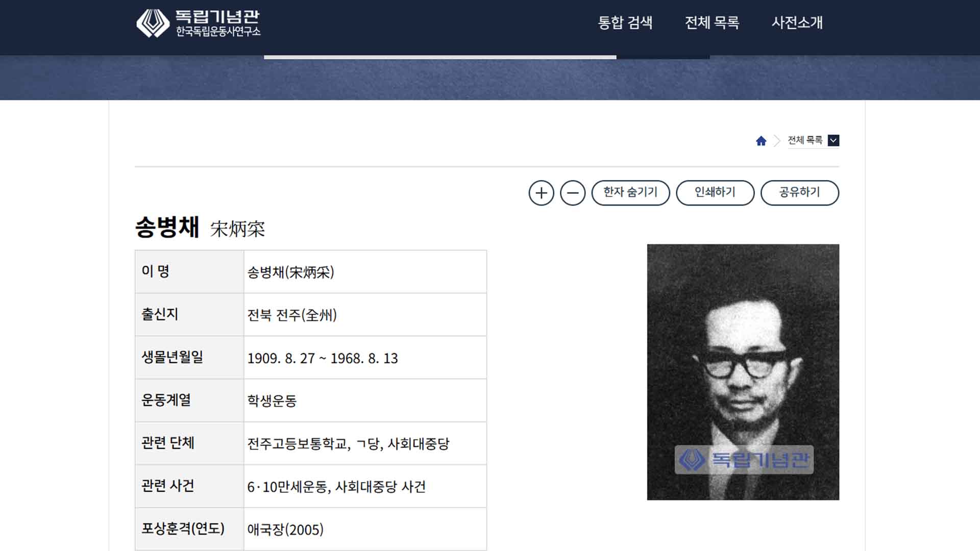Click the portrait photo of 송병채
This screenshot has height=551, width=980.
tap(743, 371)
